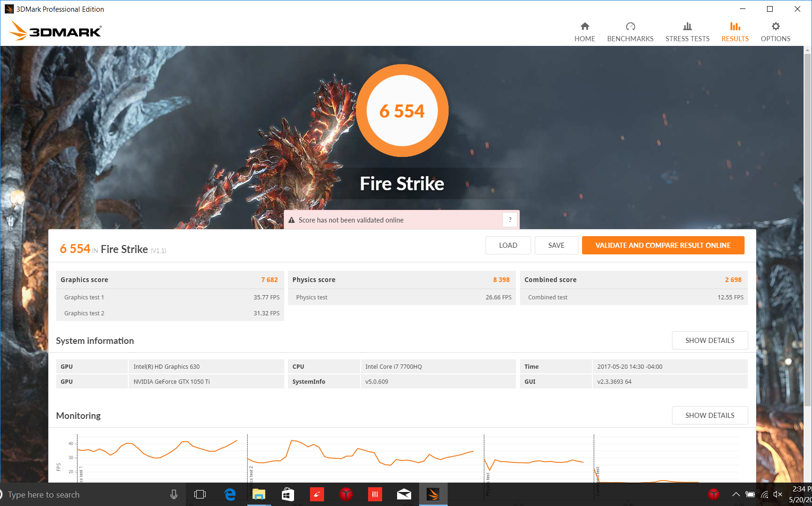The width and height of the screenshot is (812, 506).
Task: Click the Fire Strike title text
Action: click(402, 184)
